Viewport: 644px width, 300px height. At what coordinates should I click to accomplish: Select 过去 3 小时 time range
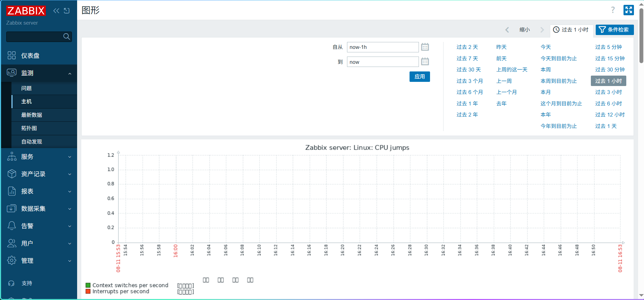[x=608, y=92]
